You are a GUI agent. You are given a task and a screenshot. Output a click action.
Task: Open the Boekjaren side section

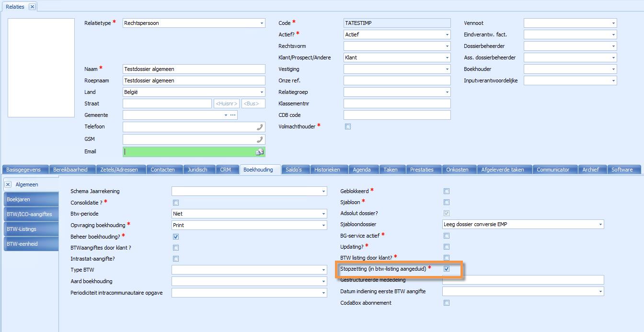[x=31, y=199]
